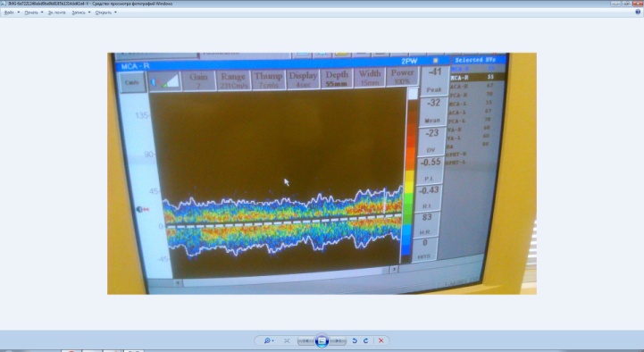This screenshot has width=644, height=352.
Task: Click the Эл. почта menu item
Action: point(56,13)
